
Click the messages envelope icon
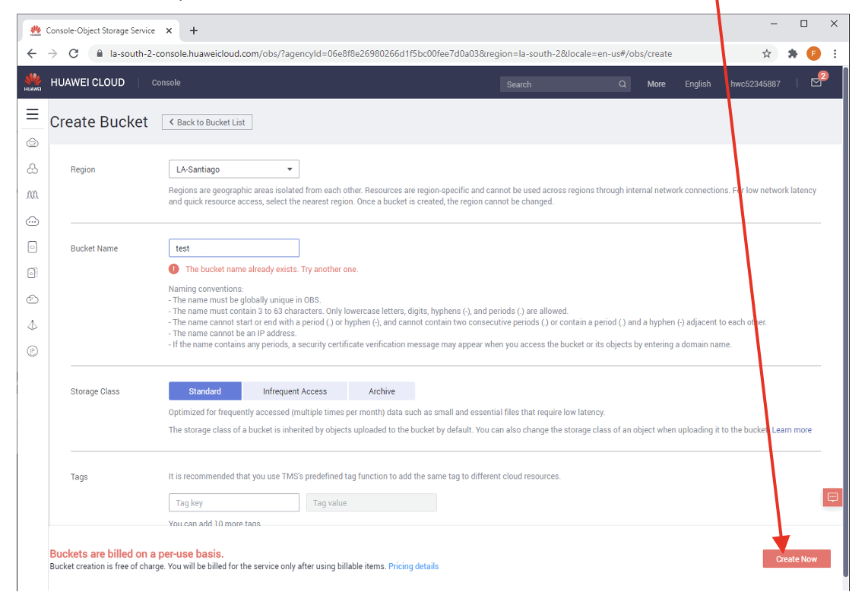coord(816,83)
